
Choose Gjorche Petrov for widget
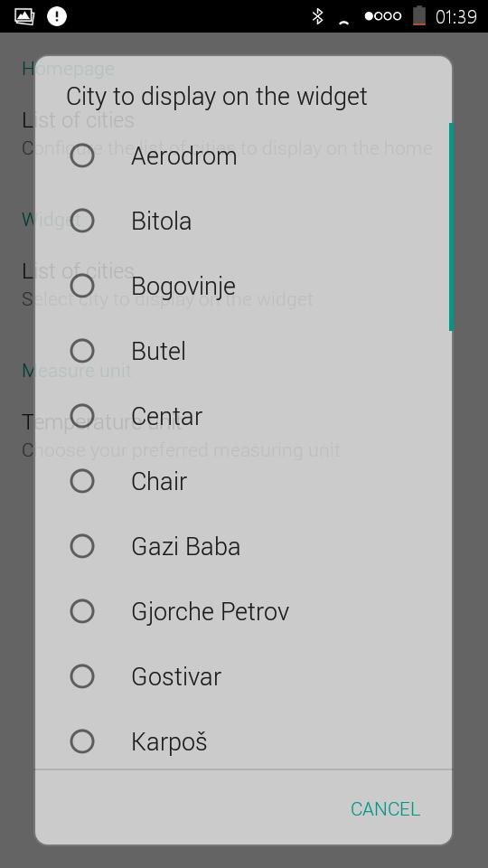82,612
